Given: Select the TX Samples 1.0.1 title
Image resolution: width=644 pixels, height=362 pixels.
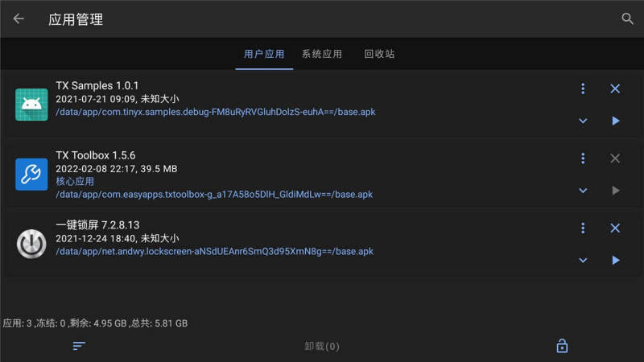Looking at the screenshot, I should point(97,85).
